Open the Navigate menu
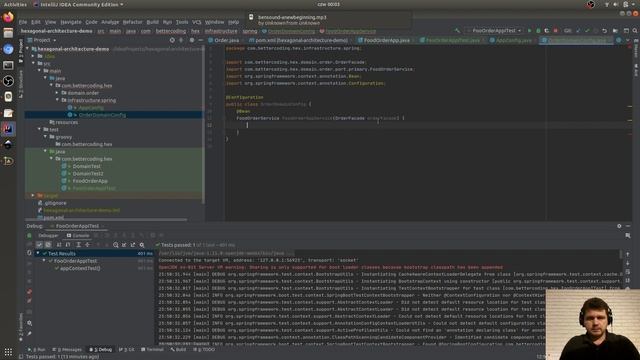The height and width of the screenshot is (360, 640). [x=71, y=22]
